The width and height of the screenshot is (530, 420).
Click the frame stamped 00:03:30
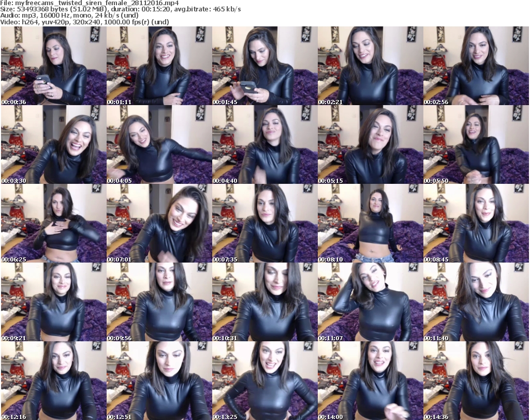(x=54, y=144)
